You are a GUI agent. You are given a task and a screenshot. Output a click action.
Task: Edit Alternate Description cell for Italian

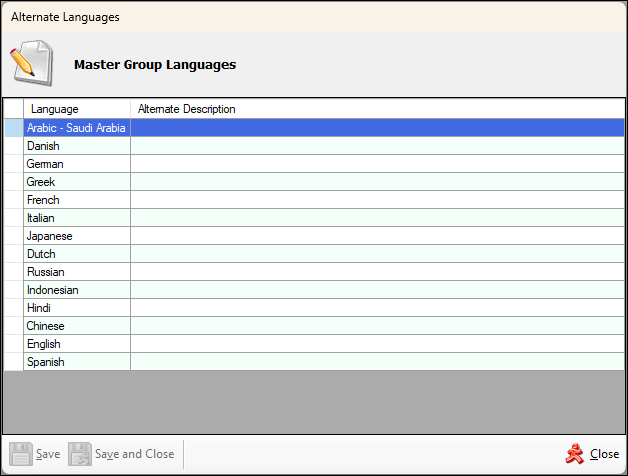[x=377, y=218]
